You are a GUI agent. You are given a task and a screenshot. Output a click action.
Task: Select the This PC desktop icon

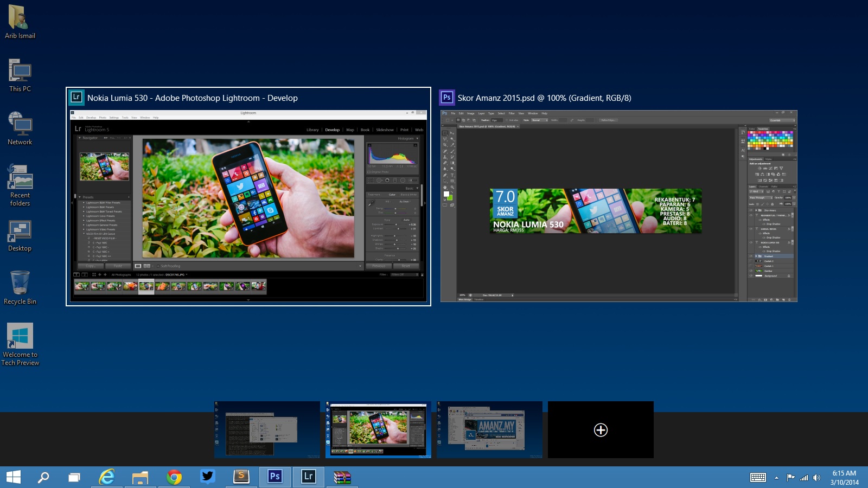tap(20, 75)
